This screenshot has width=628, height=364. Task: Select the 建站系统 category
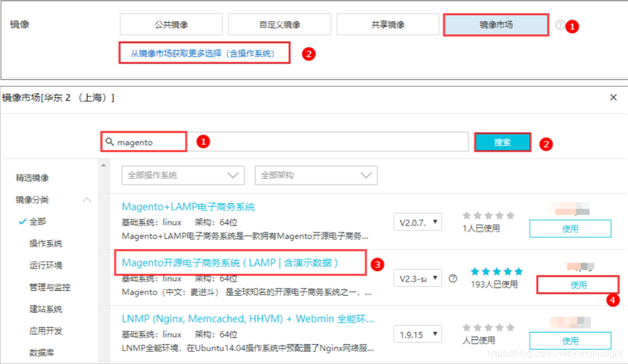46,309
